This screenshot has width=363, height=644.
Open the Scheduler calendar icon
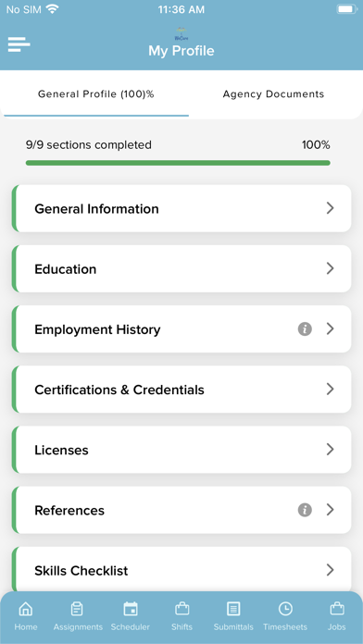131,609
